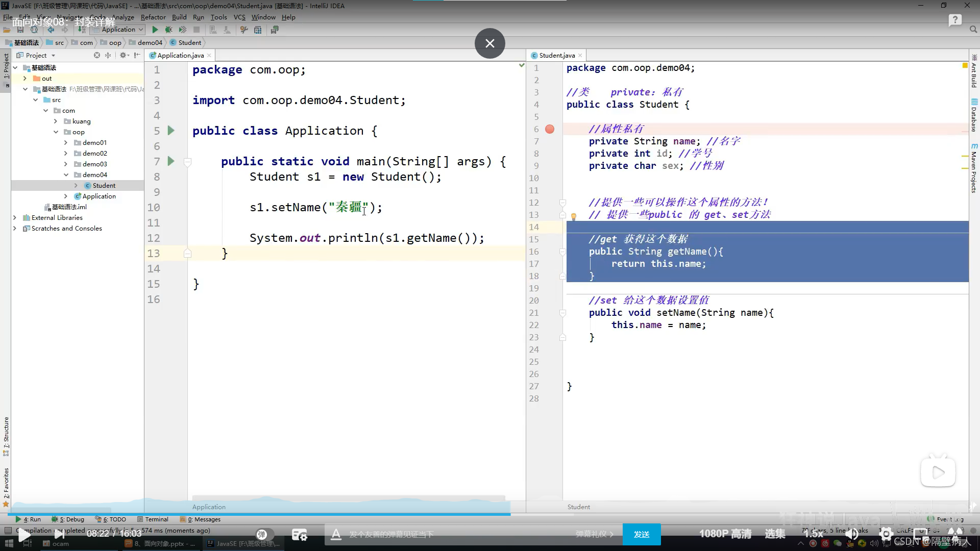Click the Collapse All icon in Project panel
The height and width of the screenshot is (551, 980).
pos(108,55)
